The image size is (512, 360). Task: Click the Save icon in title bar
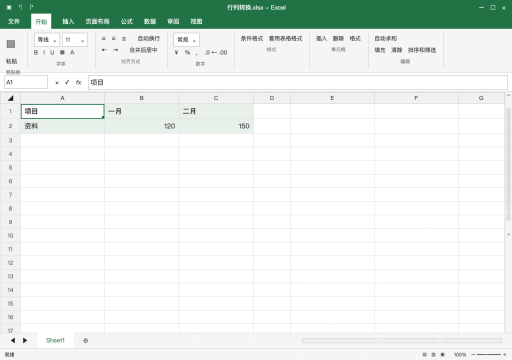[9, 7]
